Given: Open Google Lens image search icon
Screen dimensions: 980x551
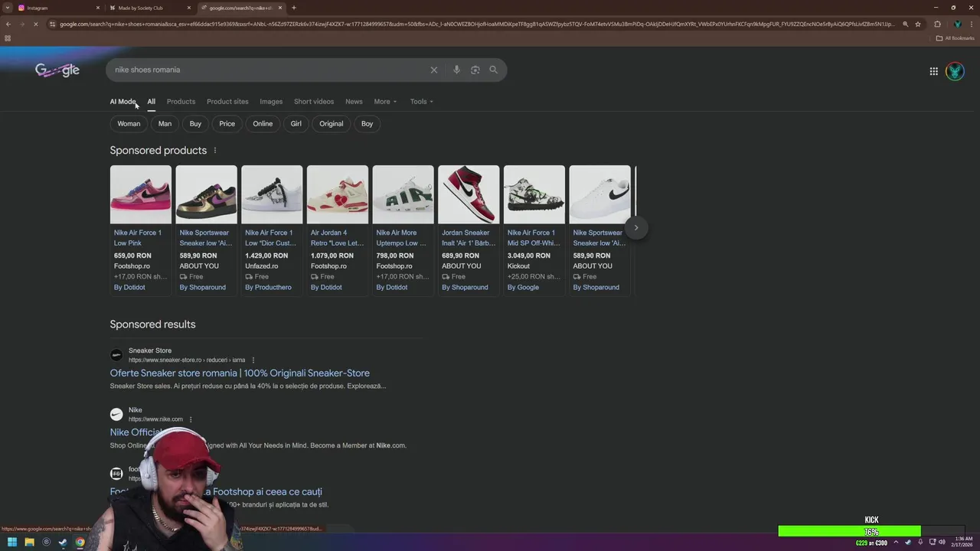Looking at the screenshot, I should click(x=475, y=70).
